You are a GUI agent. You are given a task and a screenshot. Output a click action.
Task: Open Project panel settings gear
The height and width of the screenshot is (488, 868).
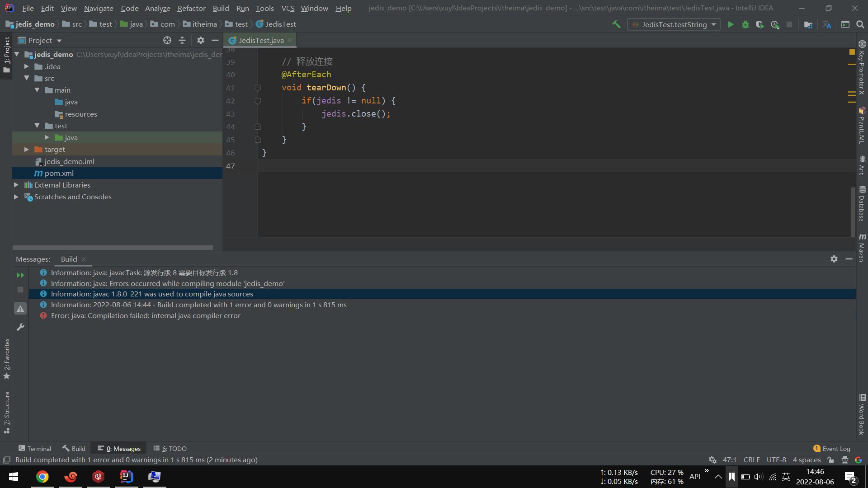click(x=201, y=40)
